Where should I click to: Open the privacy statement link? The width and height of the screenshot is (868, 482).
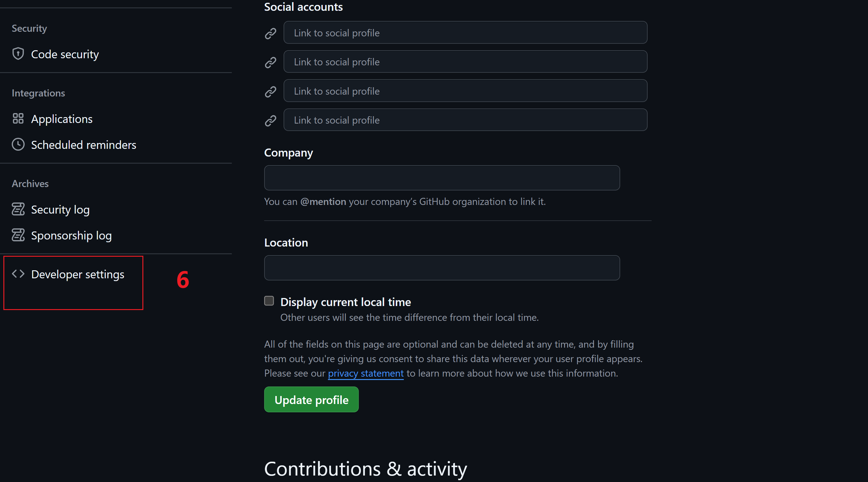(366, 373)
